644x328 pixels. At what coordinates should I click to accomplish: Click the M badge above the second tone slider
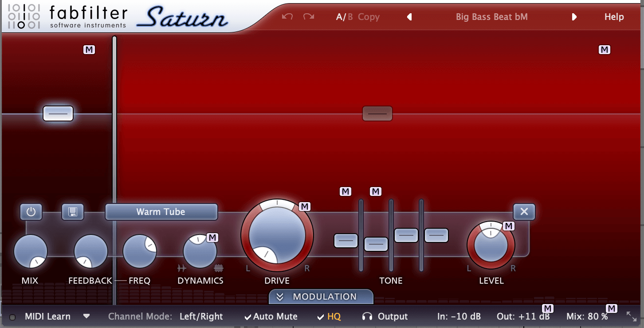coord(376,191)
